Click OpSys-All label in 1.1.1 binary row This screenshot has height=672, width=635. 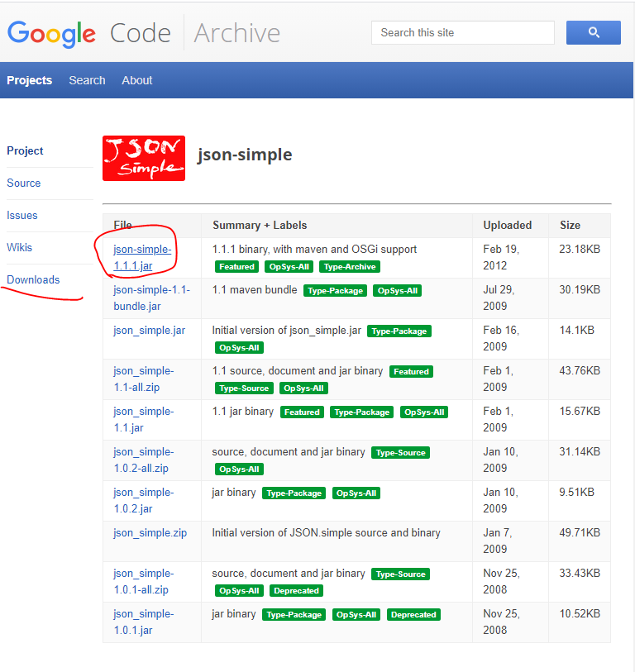pos(289,267)
